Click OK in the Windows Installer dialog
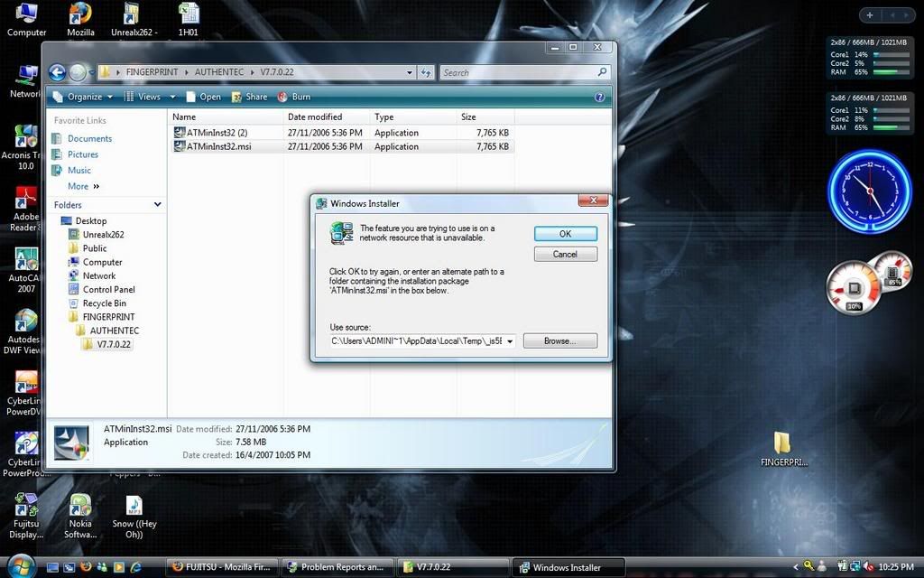The image size is (924, 578). tap(565, 233)
